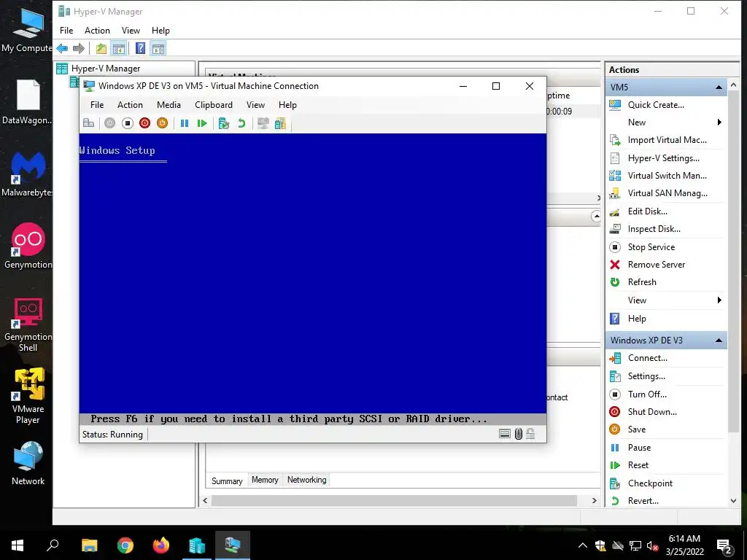Click Inspect Disk action
This screenshot has height=560, width=747.
coord(654,229)
